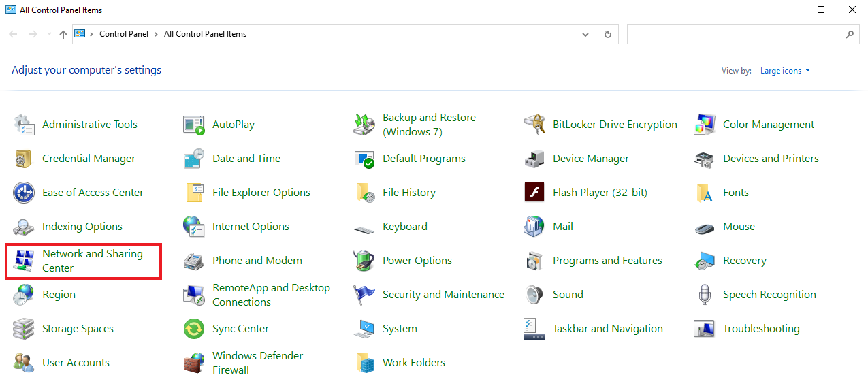Click inside the Control Panel search box
This screenshot has height=388, width=868.
[735, 34]
